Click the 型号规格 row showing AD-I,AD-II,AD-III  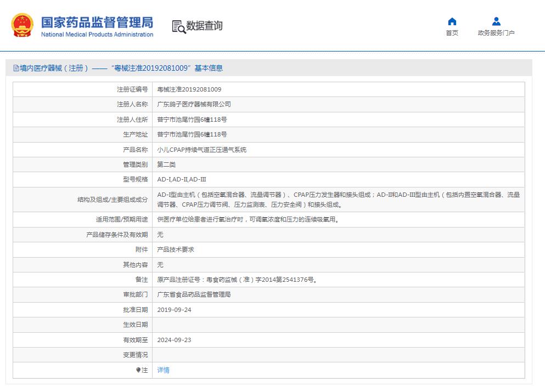pos(181,179)
